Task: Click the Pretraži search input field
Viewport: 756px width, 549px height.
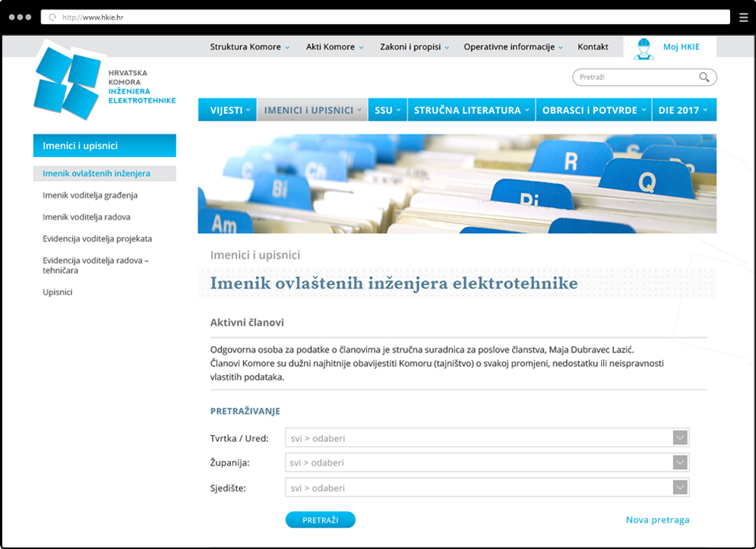Action: 634,77
